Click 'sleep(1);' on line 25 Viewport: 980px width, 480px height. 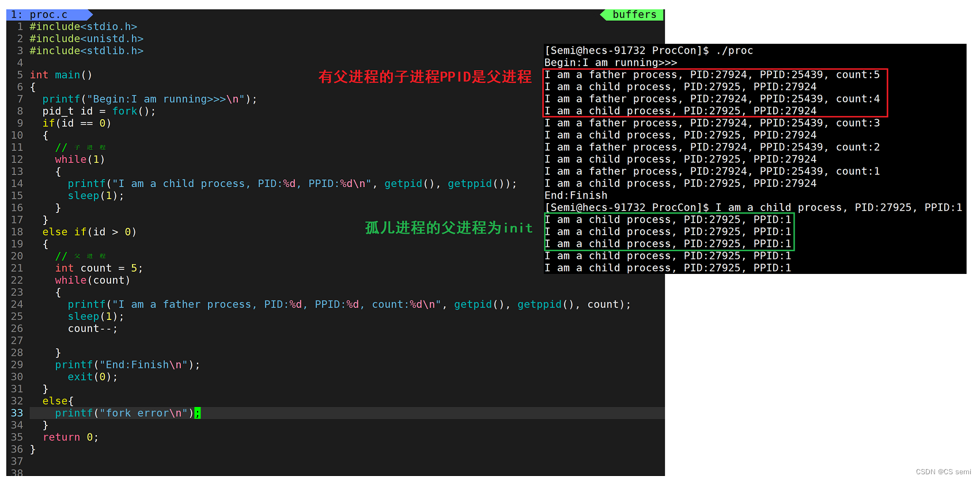click(x=96, y=317)
